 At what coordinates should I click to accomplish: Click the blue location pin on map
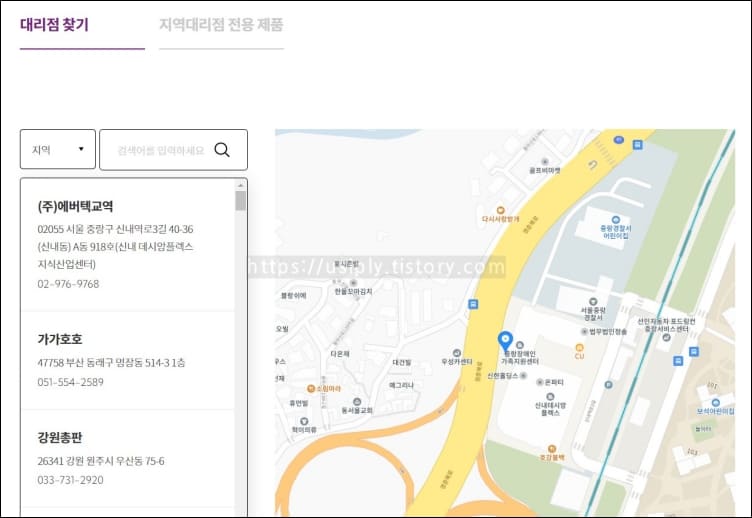coord(505,341)
